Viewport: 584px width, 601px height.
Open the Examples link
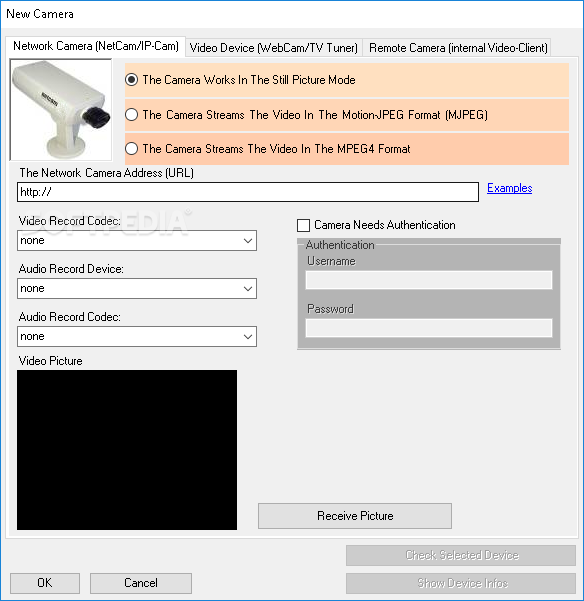(x=509, y=188)
